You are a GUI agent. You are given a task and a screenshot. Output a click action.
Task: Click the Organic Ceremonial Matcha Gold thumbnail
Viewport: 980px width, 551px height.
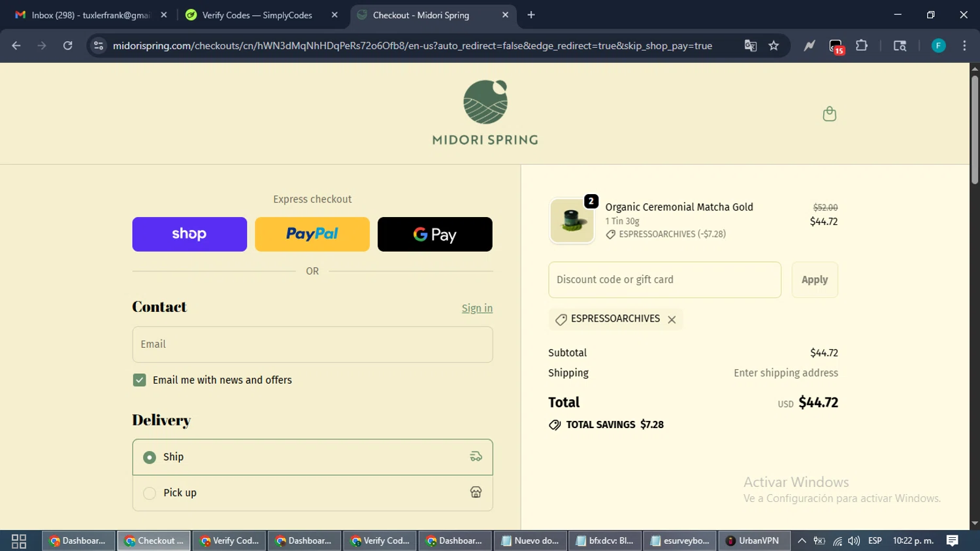tap(572, 221)
